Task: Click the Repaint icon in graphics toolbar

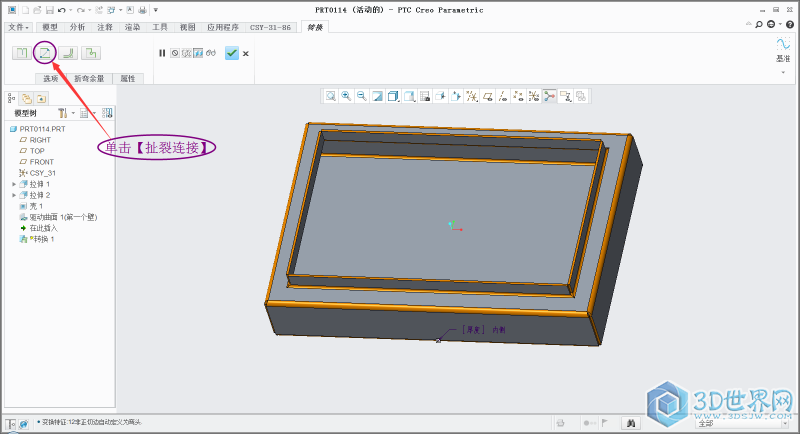Action: [378, 96]
